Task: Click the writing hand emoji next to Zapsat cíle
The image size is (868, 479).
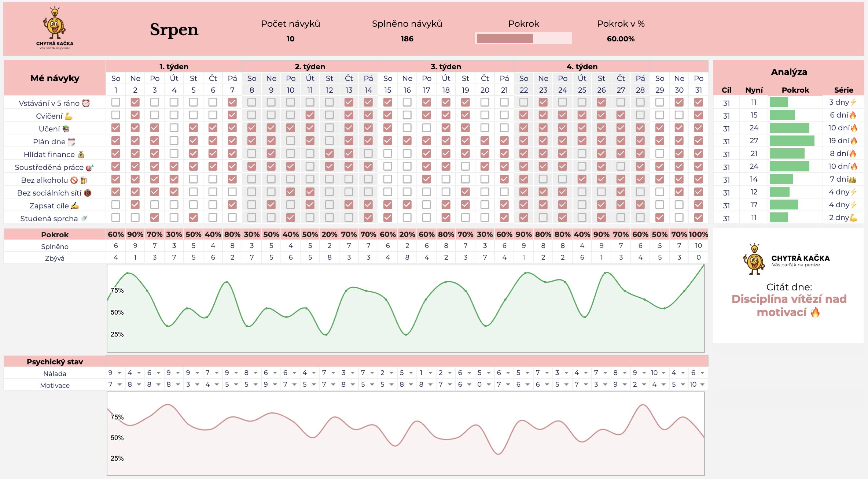Action: click(75, 206)
